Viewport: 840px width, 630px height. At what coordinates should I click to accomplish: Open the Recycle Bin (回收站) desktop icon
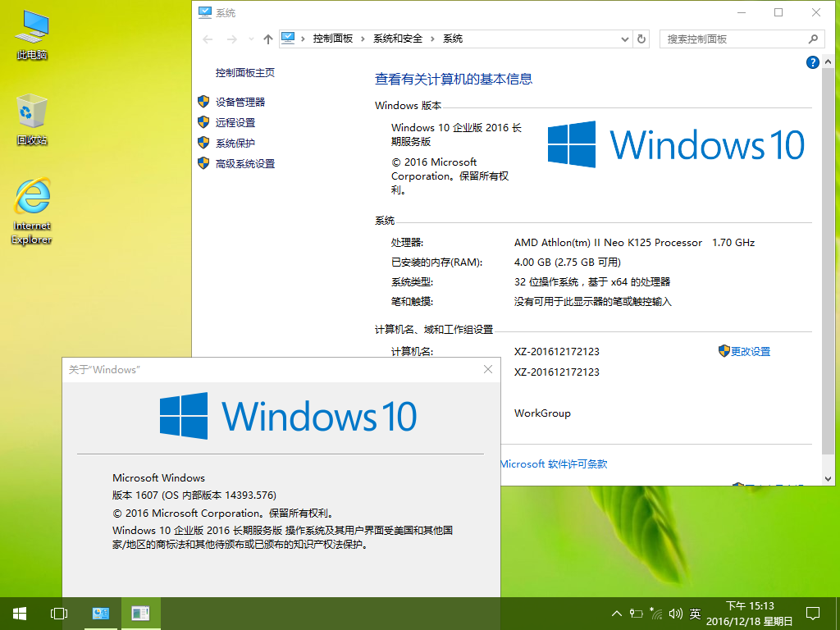[32, 119]
